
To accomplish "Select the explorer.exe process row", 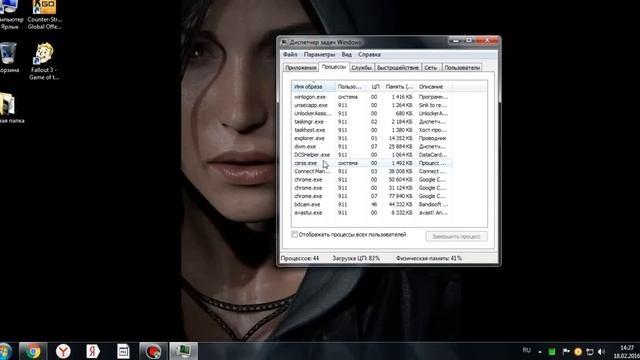I will tap(371, 138).
